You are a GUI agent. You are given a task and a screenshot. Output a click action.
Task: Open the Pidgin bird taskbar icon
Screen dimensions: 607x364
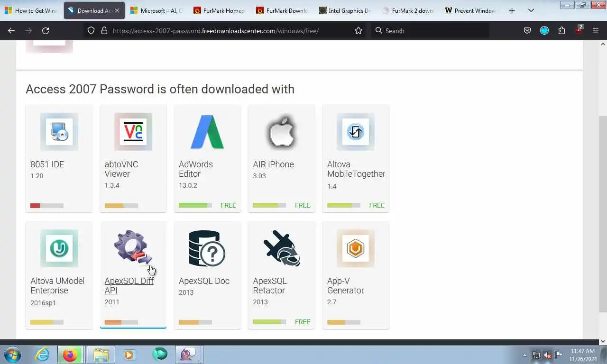coord(188,355)
